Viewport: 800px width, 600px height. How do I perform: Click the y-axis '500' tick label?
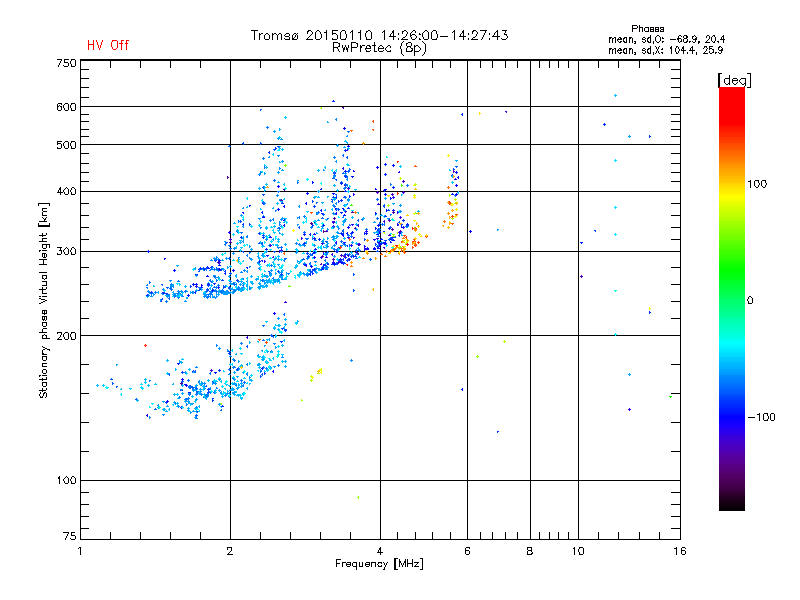(x=66, y=145)
